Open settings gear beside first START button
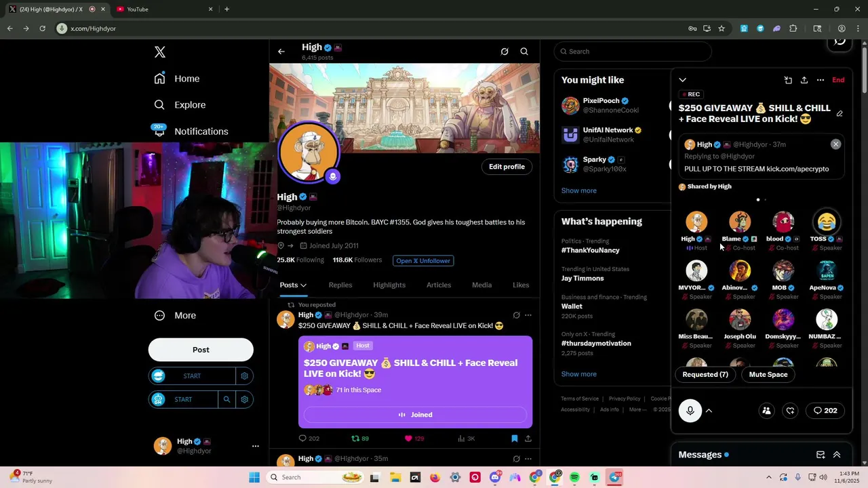Viewport: 868px width, 488px height. click(245, 376)
